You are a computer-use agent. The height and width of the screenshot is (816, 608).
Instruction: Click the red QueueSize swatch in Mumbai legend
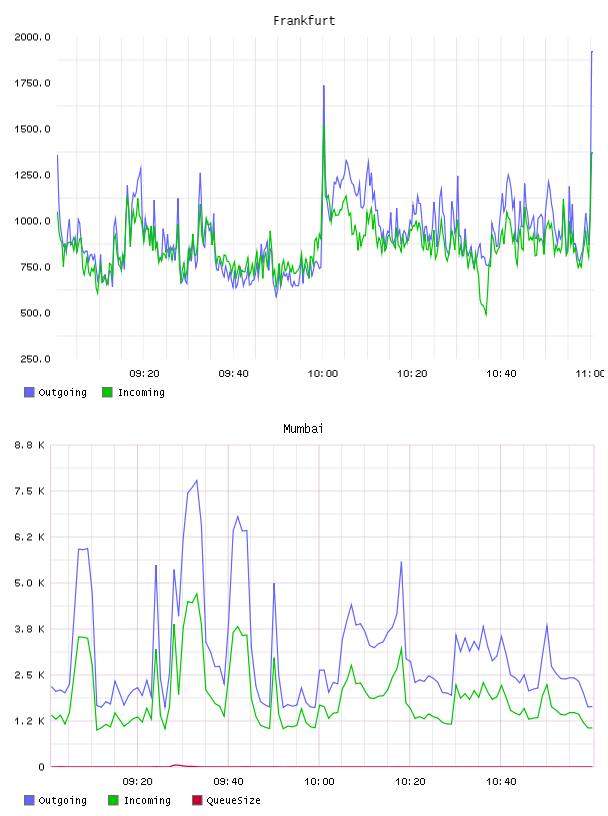coord(197,800)
